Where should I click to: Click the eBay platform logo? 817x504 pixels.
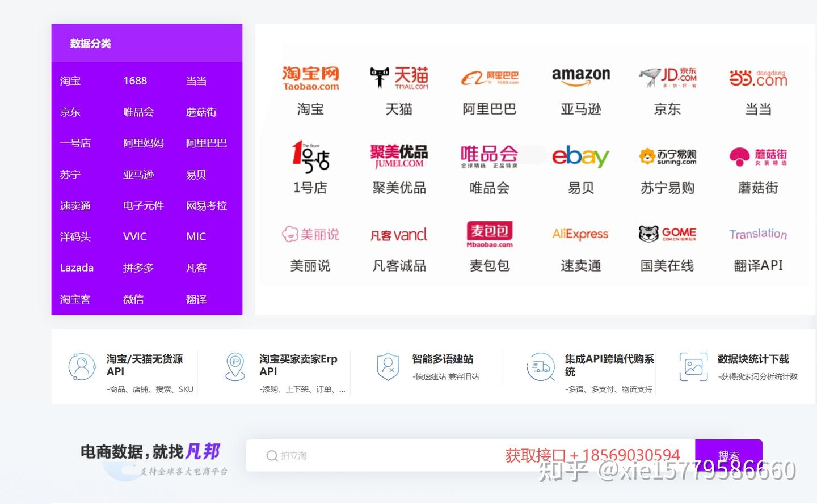point(580,156)
